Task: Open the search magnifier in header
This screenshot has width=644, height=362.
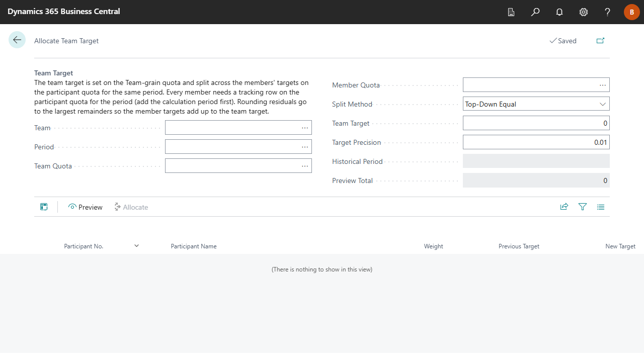Action: pos(535,12)
